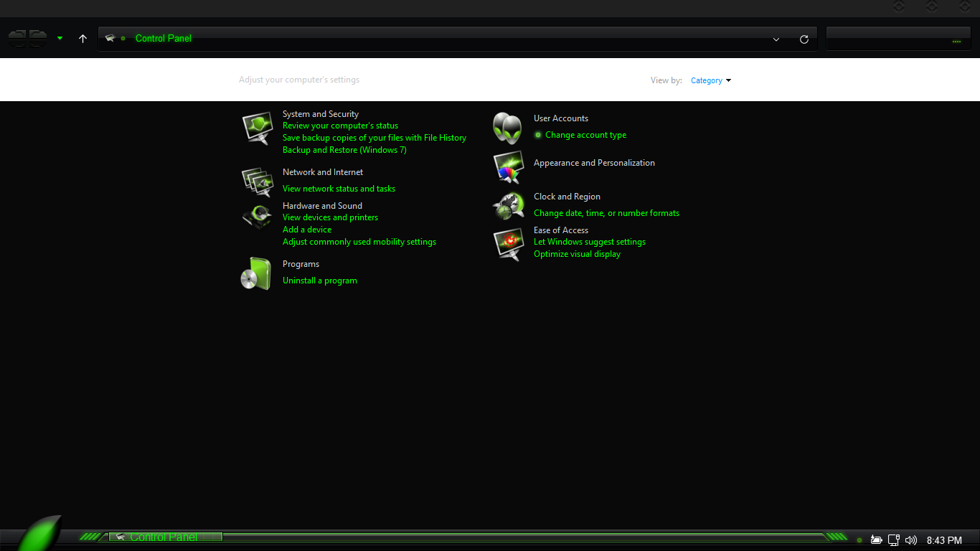This screenshot has width=980, height=551.
Task: Click the battery icon in system tray
Action: 876,540
